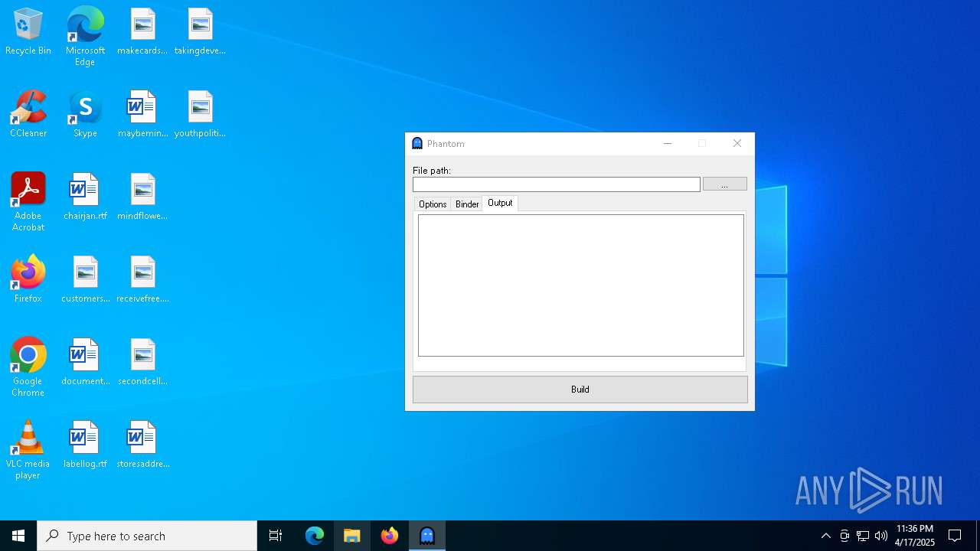
Task: Switch to the Binder tab in Phantom
Action: (x=467, y=204)
